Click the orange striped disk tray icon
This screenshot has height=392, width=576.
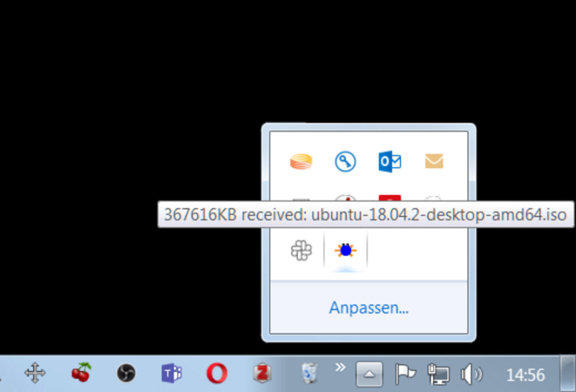301,162
